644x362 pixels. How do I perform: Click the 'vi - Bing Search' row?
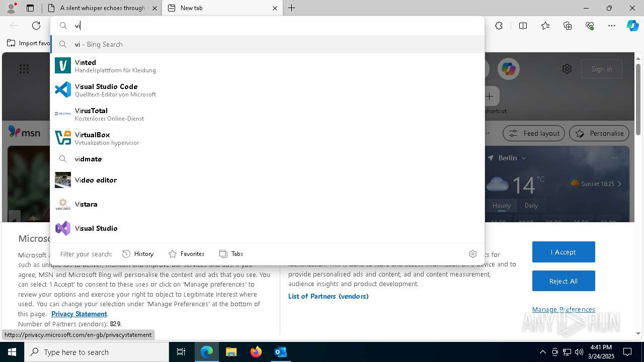(x=267, y=44)
